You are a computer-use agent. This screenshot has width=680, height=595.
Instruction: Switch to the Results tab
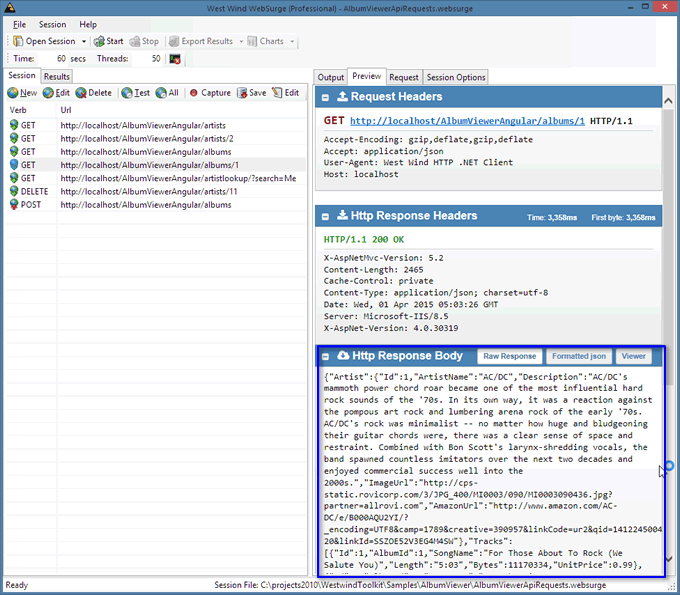tap(57, 77)
